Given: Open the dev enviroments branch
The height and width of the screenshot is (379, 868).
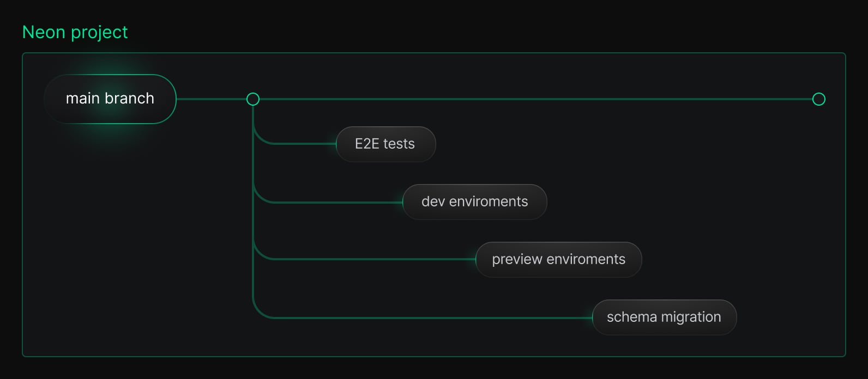Looking at the screenshot, I should point(474,202).
